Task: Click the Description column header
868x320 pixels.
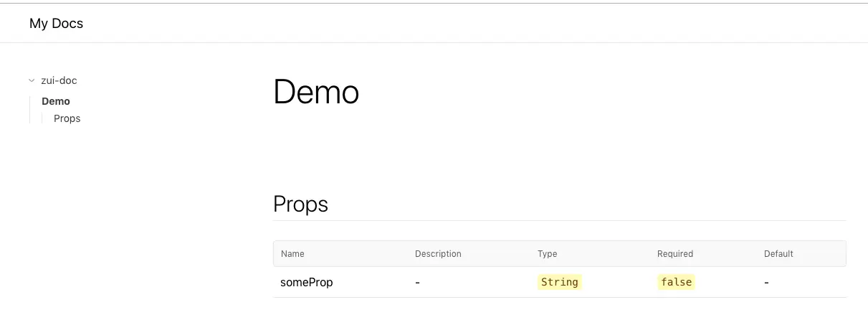Action: click(438, 254)
